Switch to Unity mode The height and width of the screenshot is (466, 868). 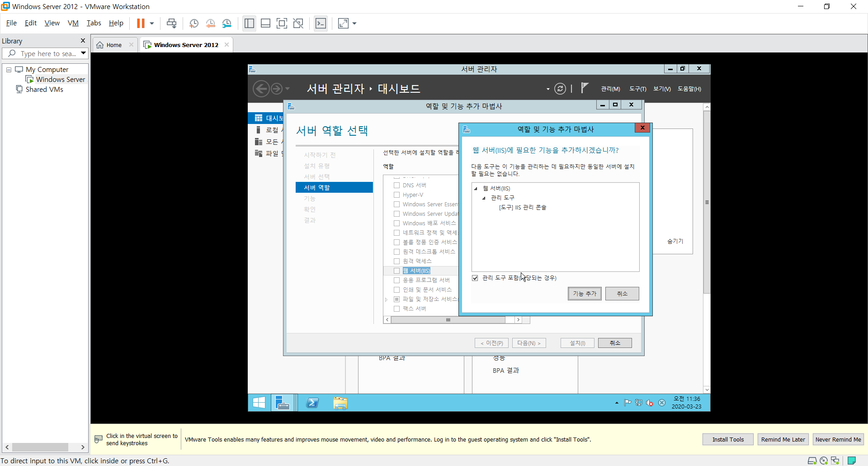tap(298, 23)
